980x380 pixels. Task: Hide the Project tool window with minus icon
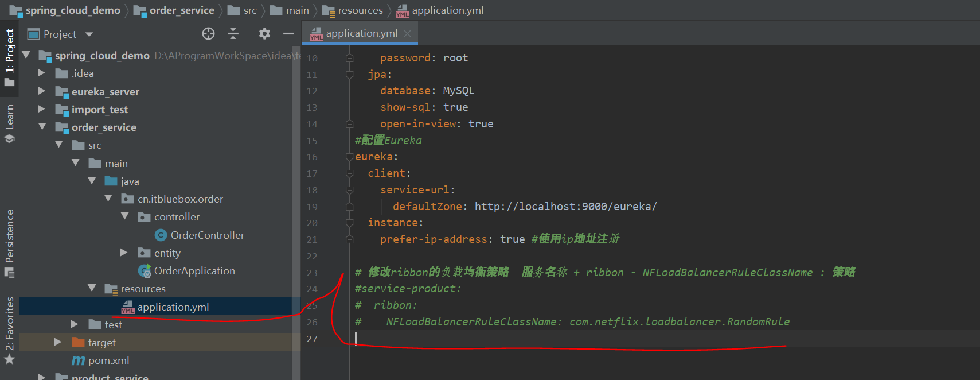[x=288, y=34]
